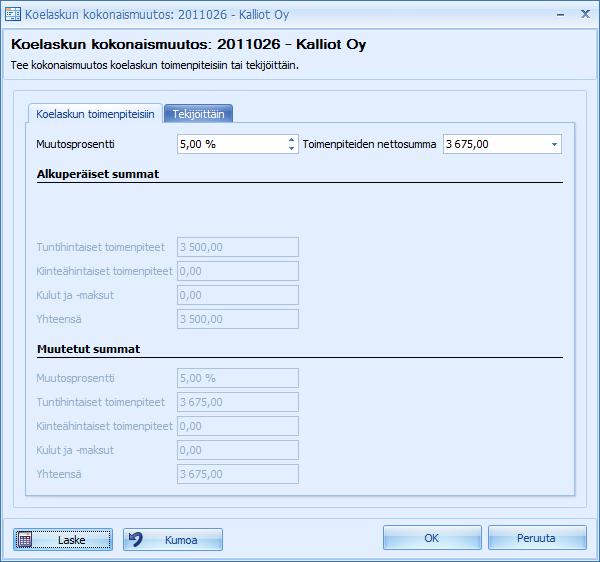Click original Kulut ja -maksut field
The width and height of the screenshot is (600, 562).
238,295
